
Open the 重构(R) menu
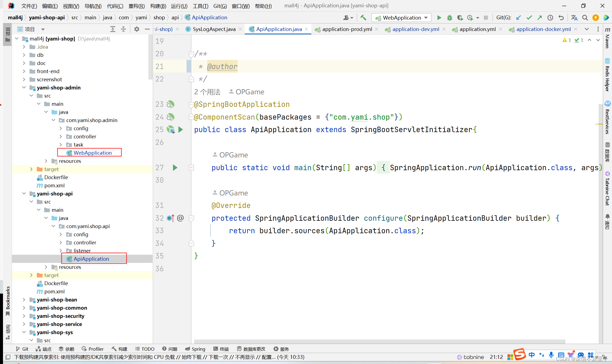point(136,6)
